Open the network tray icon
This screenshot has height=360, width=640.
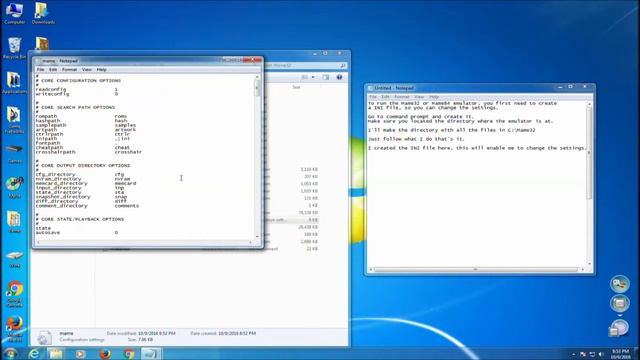click(x=592, y=354)
